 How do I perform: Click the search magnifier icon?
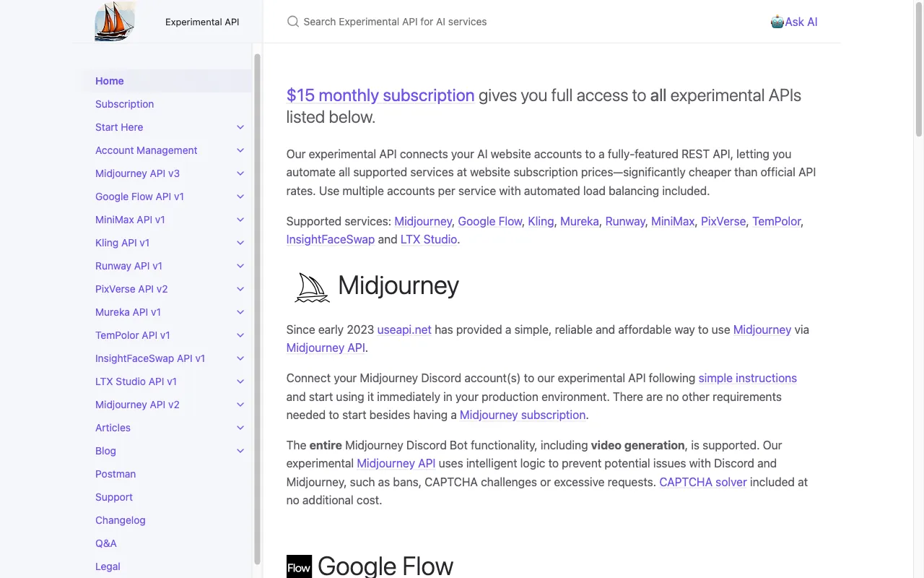pyautogui.click(x=293, y=22)
